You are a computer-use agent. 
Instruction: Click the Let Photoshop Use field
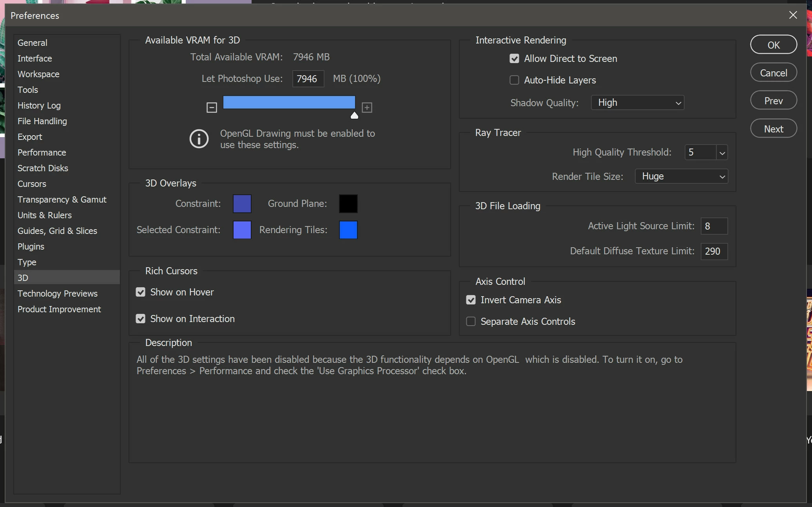coord(308,79)
